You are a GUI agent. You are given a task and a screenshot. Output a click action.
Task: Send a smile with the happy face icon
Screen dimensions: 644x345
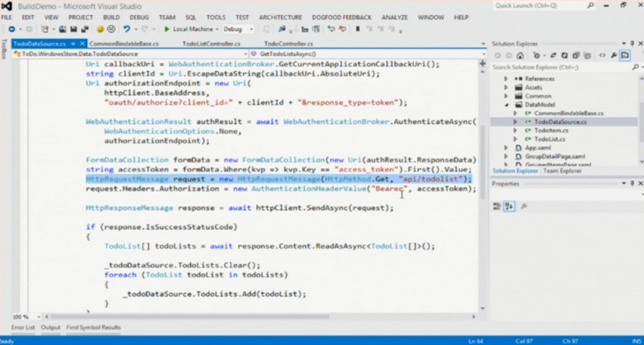[x=100, y=30]
